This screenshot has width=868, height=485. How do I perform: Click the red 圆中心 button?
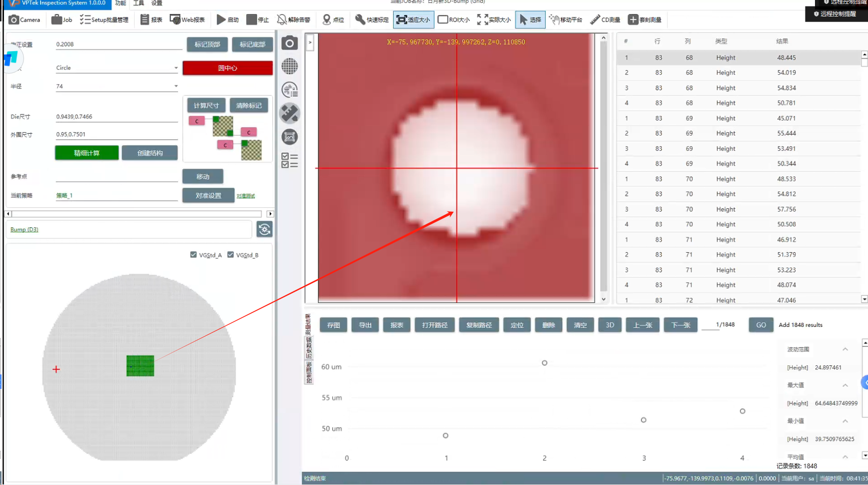click(x=228, y=68)
